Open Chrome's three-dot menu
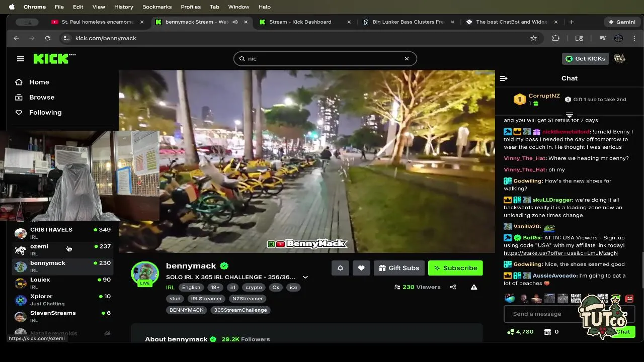644x362 pixels. click(x=635, y=38)
